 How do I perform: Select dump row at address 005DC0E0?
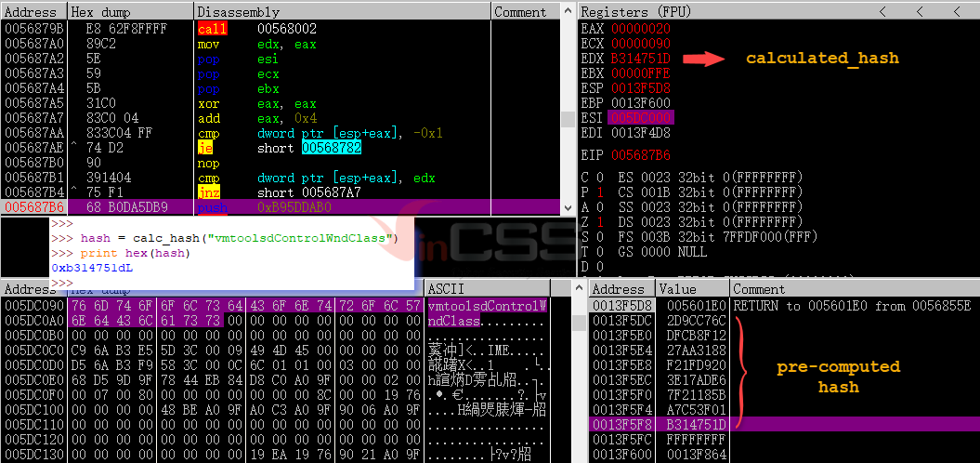coord(276,379)
